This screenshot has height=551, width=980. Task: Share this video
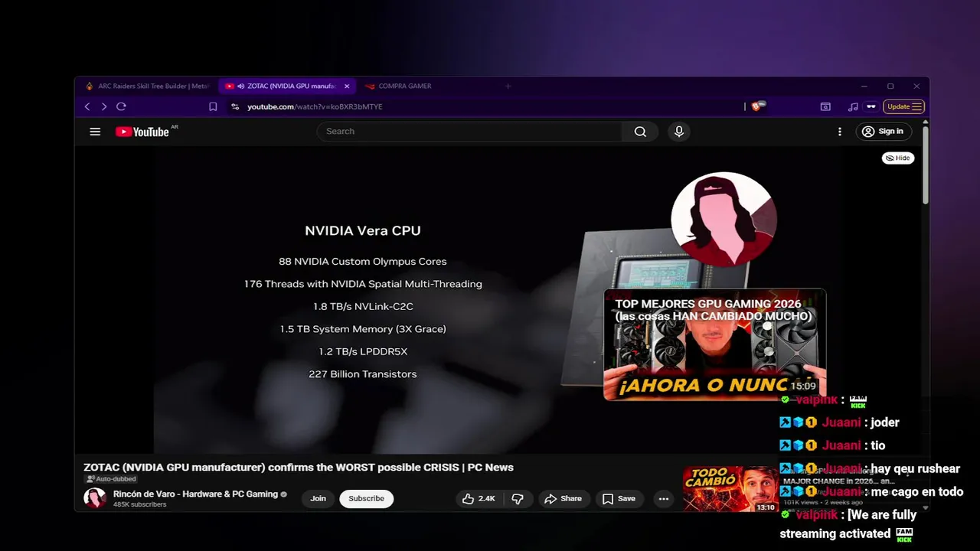click(563, 499)
